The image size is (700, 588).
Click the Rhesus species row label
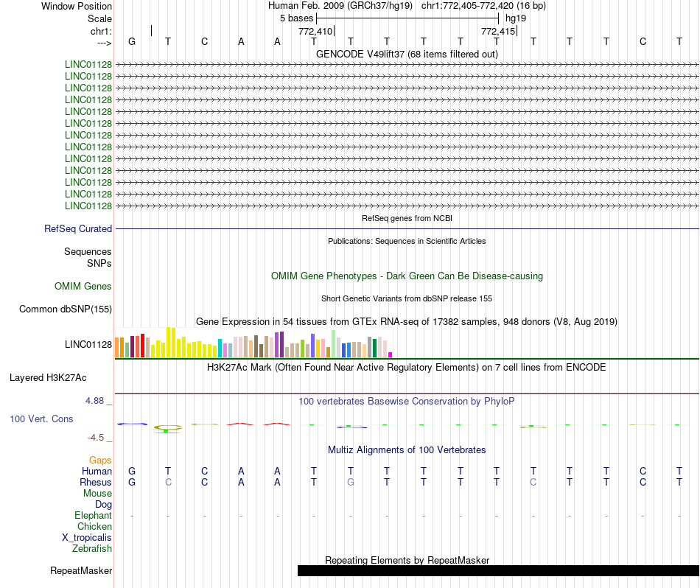pos(96,482)
